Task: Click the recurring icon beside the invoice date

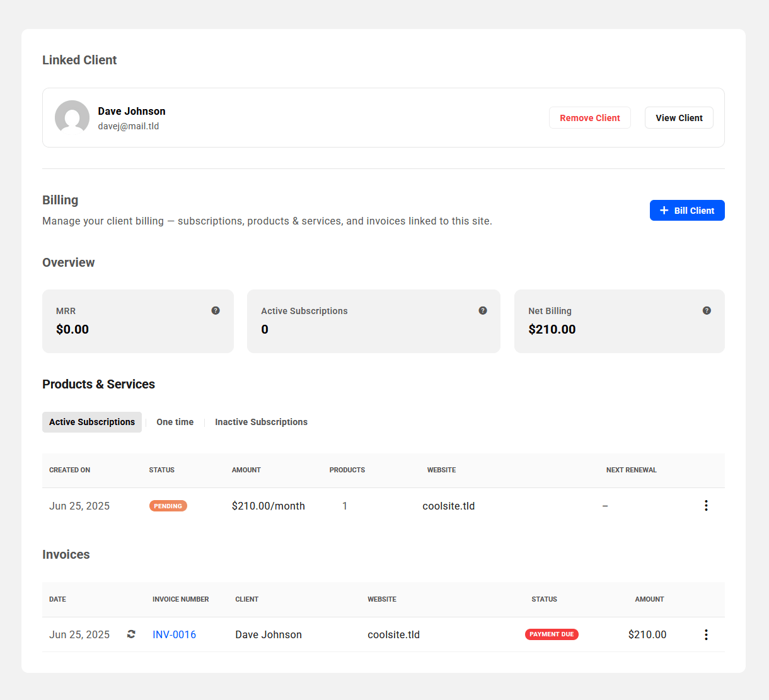Action: [130, 634]
